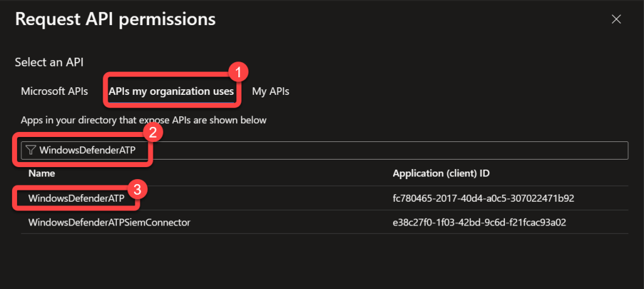
Task: Switch to the Microsoft APIs tab
Action: pos(54,91)
